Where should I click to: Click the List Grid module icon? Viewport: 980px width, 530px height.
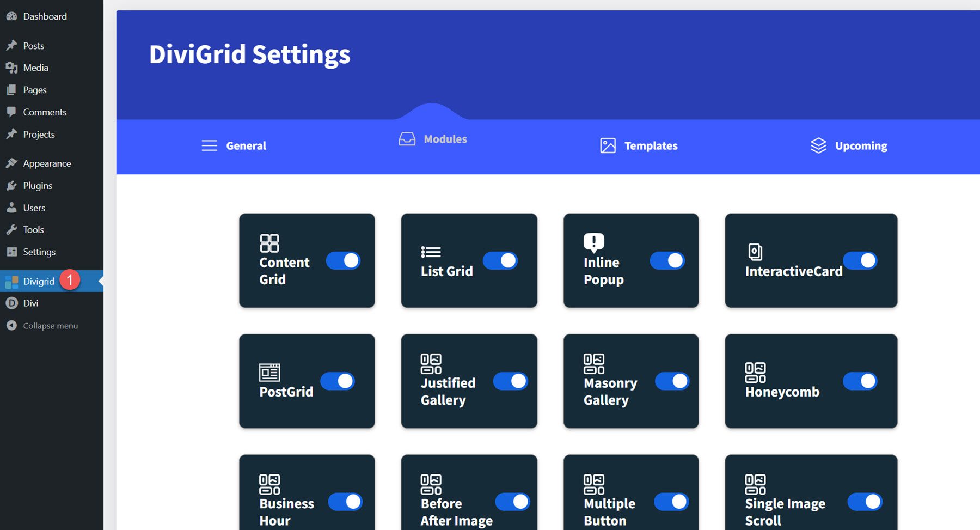coord(430,252)
